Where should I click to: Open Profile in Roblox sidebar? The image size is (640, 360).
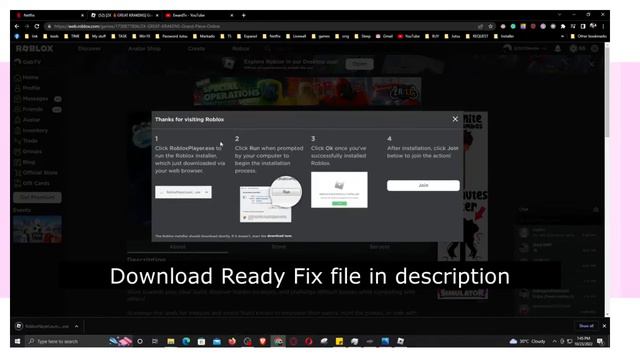[x=27, y=88]
